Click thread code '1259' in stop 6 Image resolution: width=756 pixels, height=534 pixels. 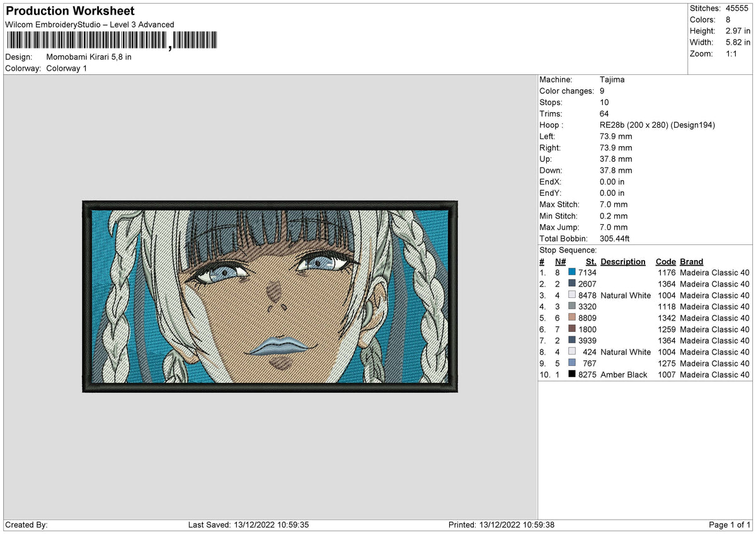[667, 329]
